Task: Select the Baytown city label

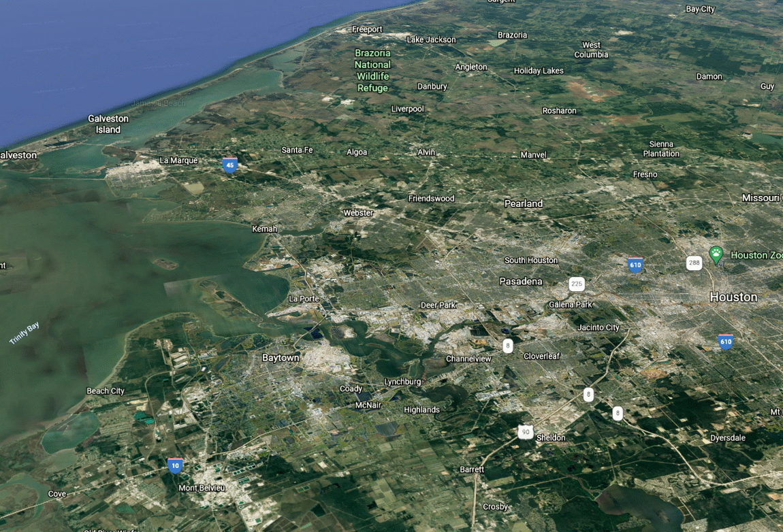Action: (x=281, y=358)
